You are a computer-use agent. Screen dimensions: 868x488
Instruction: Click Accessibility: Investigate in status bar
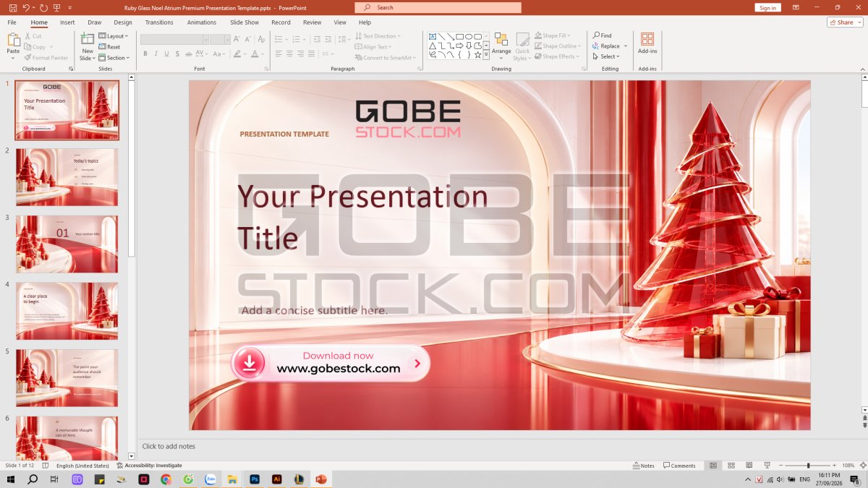click(149, 466)
